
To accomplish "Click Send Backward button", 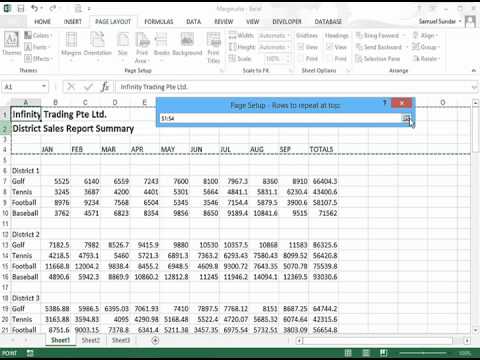I will coord(379,47).
